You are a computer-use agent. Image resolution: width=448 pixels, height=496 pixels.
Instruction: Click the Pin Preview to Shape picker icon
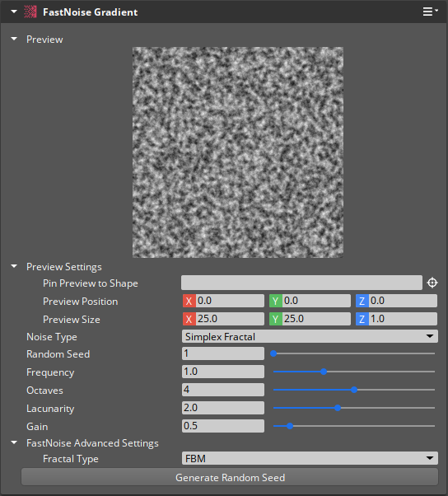pyautogui.click(x=432, y=283)
